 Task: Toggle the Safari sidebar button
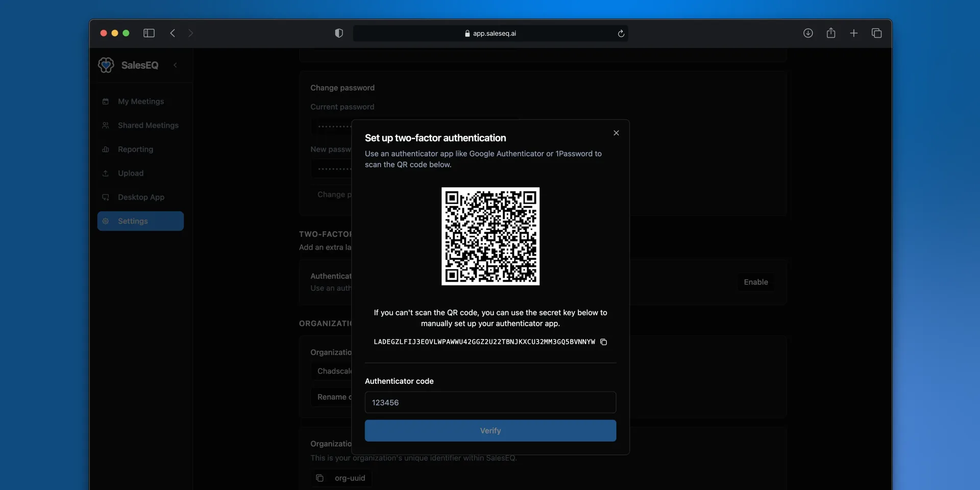coord(149,33)
